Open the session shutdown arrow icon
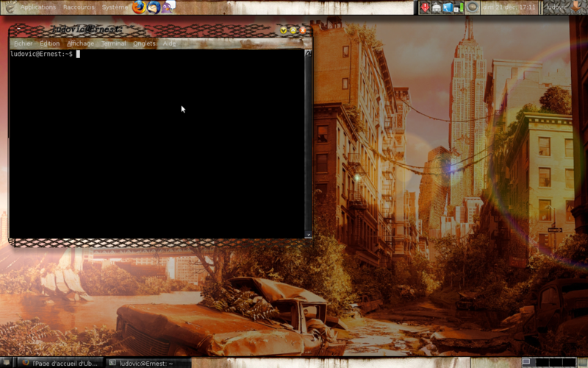 click(577, 7)
